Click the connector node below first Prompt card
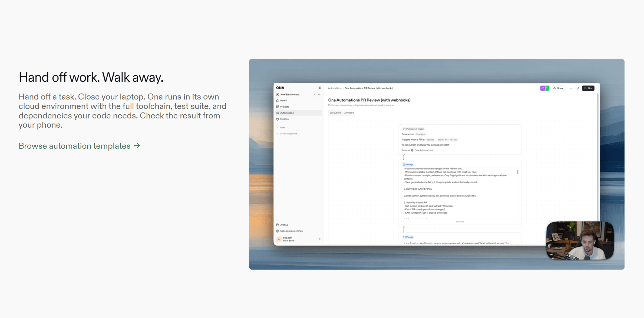The width and height of the screenshot is (644, 318). [x=404, y=227]
